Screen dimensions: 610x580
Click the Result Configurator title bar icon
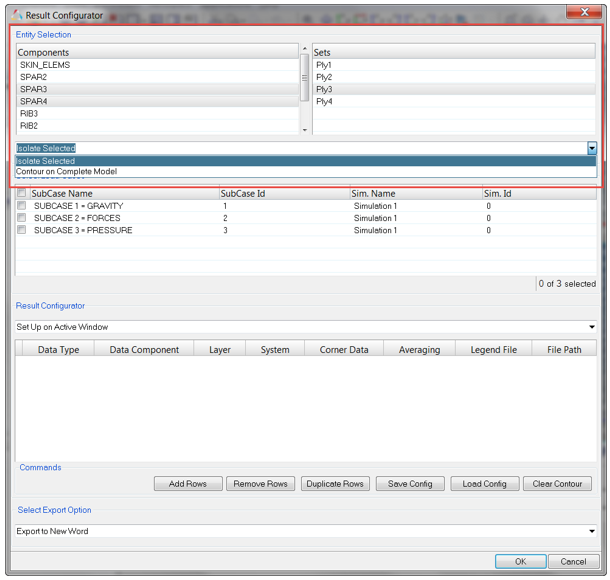click(x=17, y=14)
